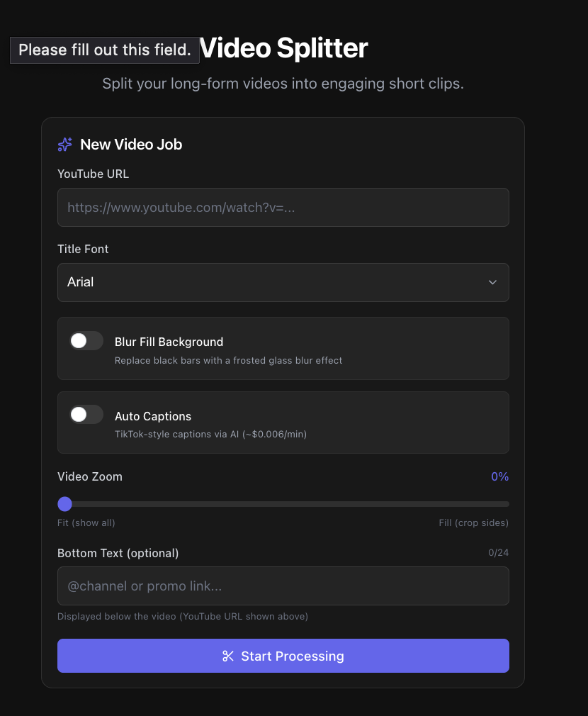Image resolution: width=588 pixels, height=716 pixels.
Task: Click the YouTube URL field label
Action: click(93, 174)
